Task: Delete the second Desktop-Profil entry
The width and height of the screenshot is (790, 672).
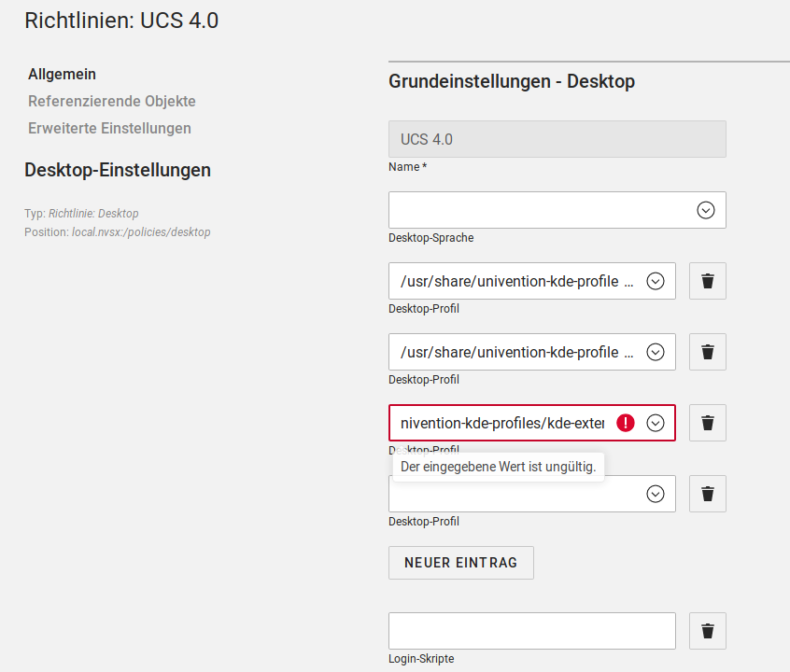Action: [707, 352]
